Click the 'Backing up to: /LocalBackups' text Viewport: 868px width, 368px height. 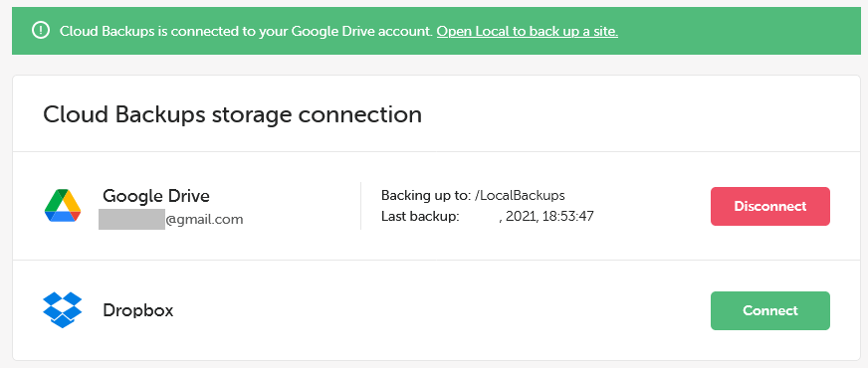pos(473,195)
